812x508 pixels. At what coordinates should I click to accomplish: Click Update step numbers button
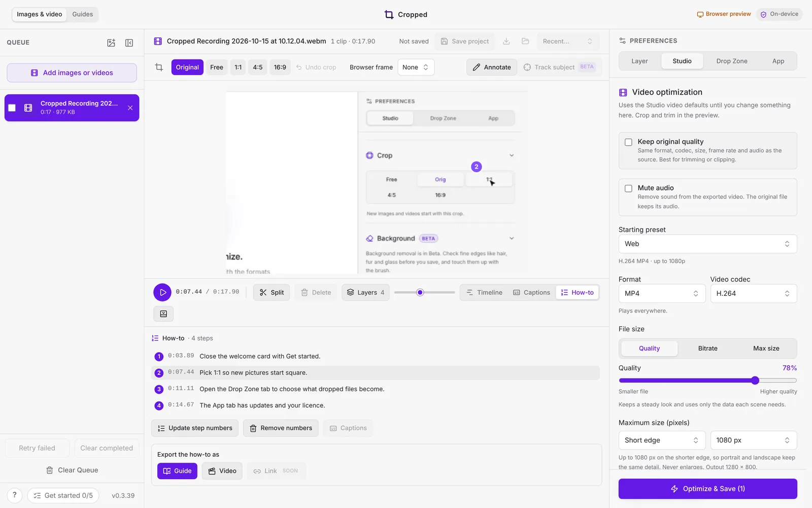coord(195,428)
